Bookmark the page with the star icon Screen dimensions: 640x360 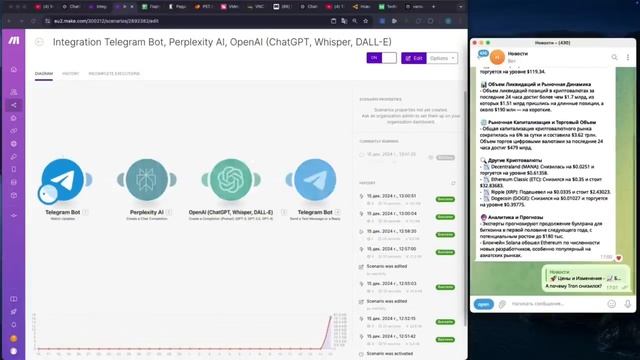[x=366, y=21]
